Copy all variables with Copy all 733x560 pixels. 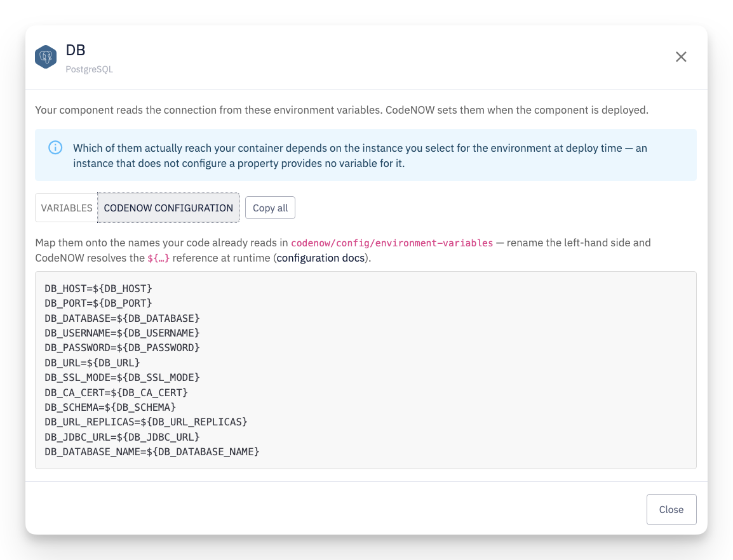click(x=270, y=208)
